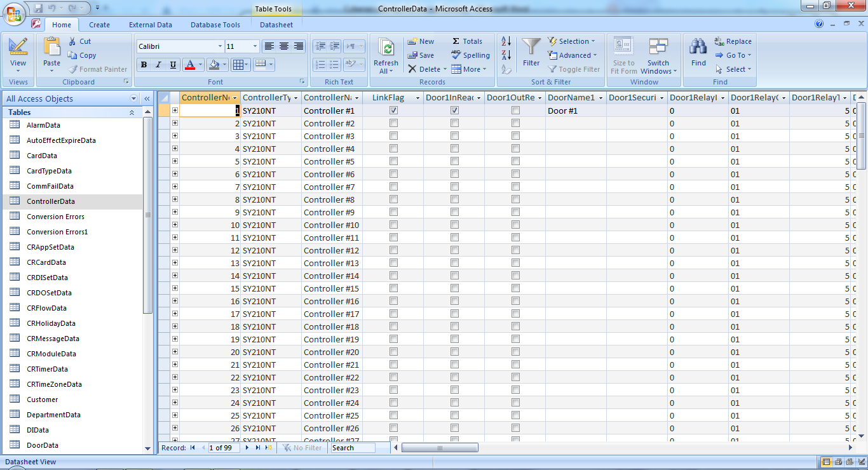Click the Totals sigma icon

tap(458, 41)
